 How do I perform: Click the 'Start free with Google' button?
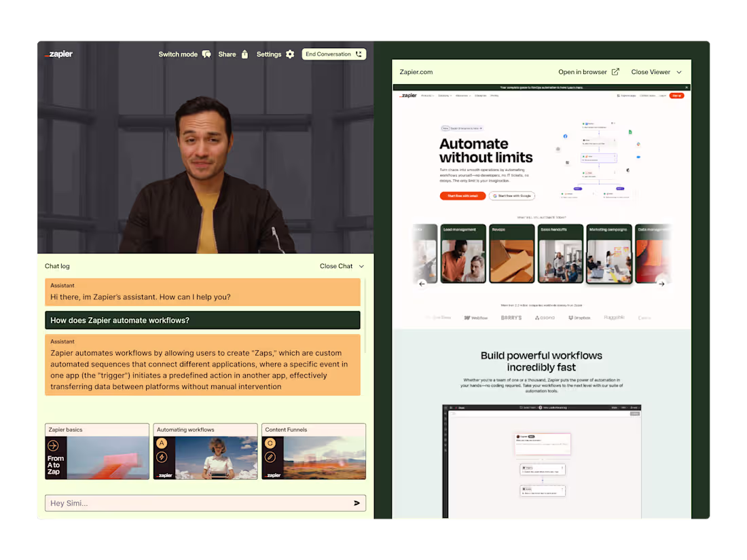coord(512,195)
